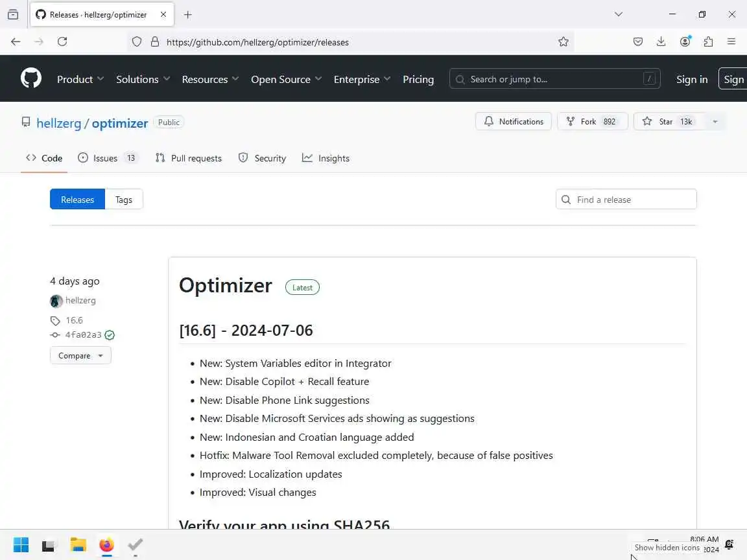Image resolution: width=747 pixels, height=560 pixels.
Task: Fork the repository with Fork button
Action: [x=593, y=121]
